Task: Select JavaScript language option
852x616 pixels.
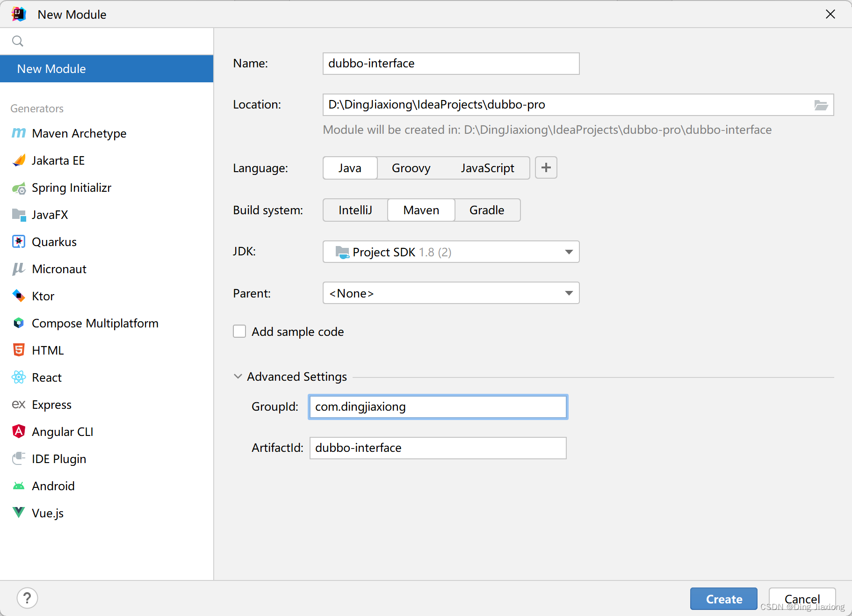Action: pos(487,168)
